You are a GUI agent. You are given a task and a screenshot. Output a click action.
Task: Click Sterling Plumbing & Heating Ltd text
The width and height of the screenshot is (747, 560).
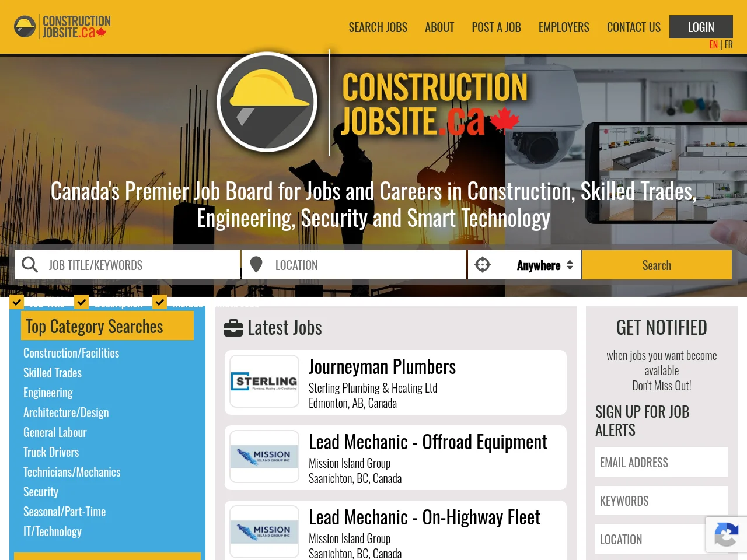point(373,388)
